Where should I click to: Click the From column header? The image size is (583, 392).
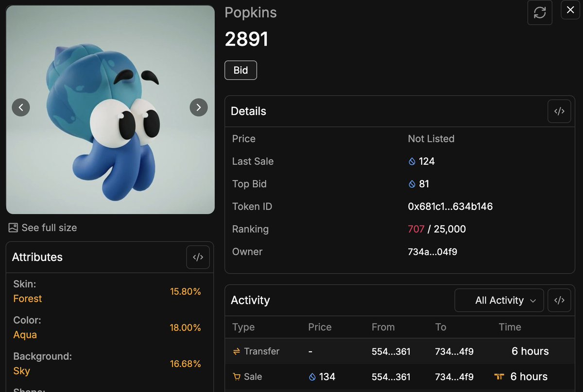click(383, 327)
